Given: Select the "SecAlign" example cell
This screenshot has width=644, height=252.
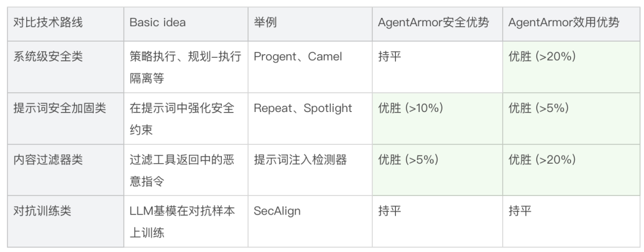Looking at the screenshot, I should click(277, 211).
